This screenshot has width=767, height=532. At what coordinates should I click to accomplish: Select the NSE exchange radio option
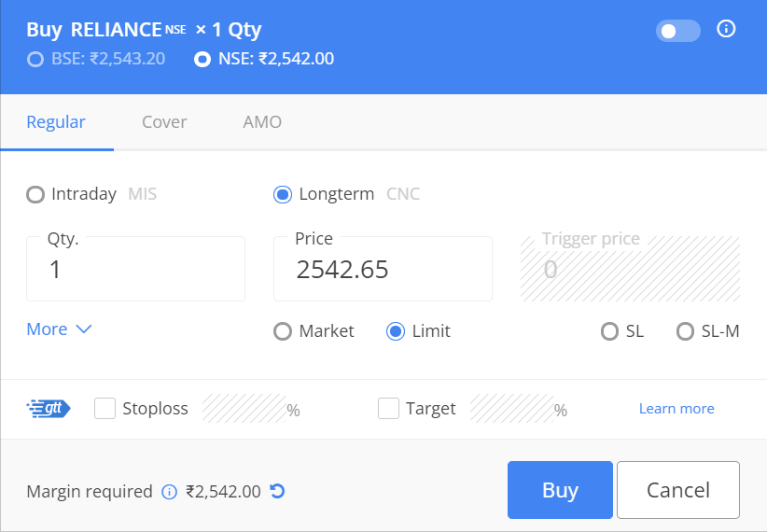coord(202,59)
